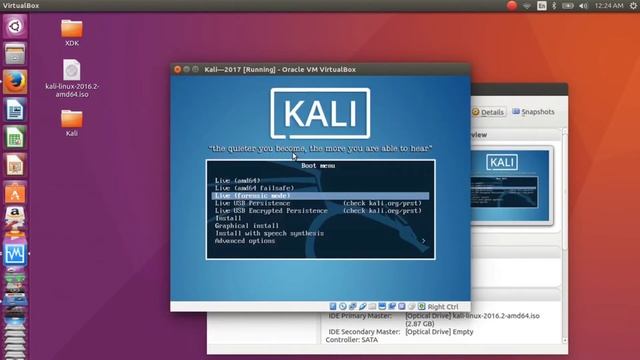Click the gray mouse integration indicator in VM status bar
Screen dimensions: 640x360
[x=411, y=307]
